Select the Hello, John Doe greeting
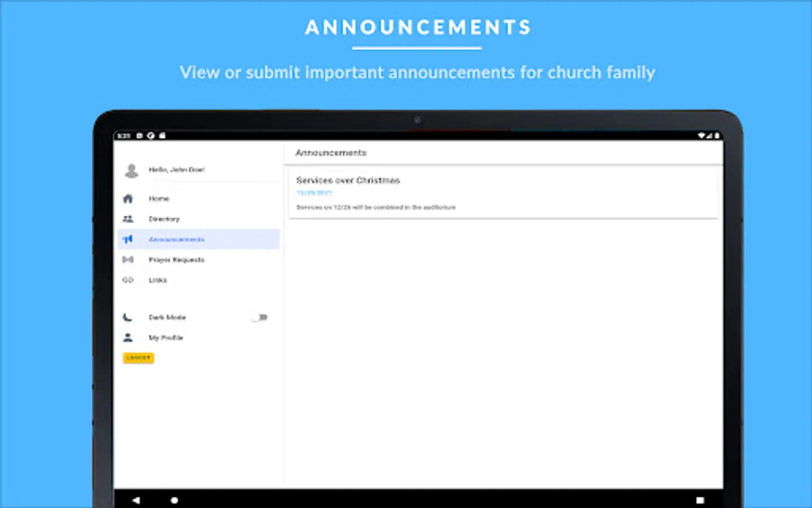 pos(176,170)
